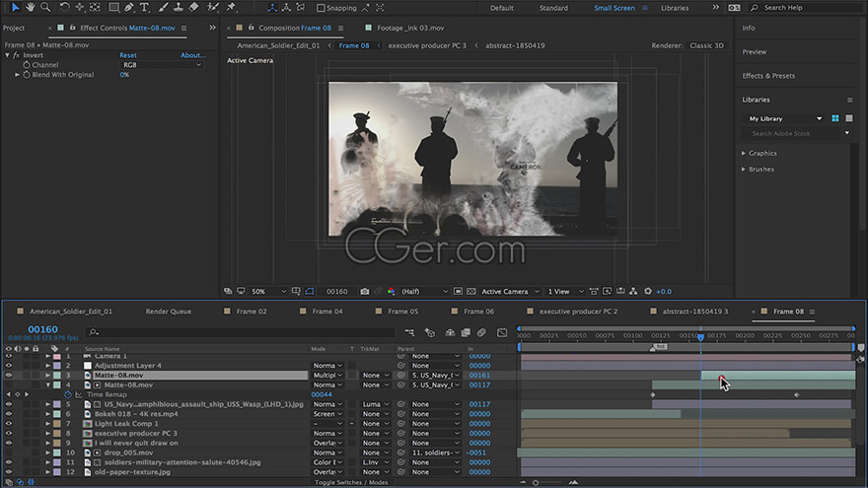Open the Show Channel color icon
This screenshot has height=488, width=868.
coord(391,291)
